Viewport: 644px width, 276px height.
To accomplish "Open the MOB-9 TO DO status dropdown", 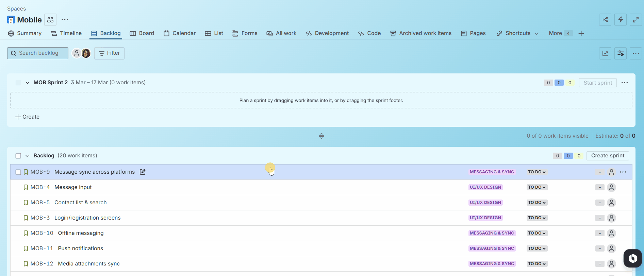I will coord(537,172).
